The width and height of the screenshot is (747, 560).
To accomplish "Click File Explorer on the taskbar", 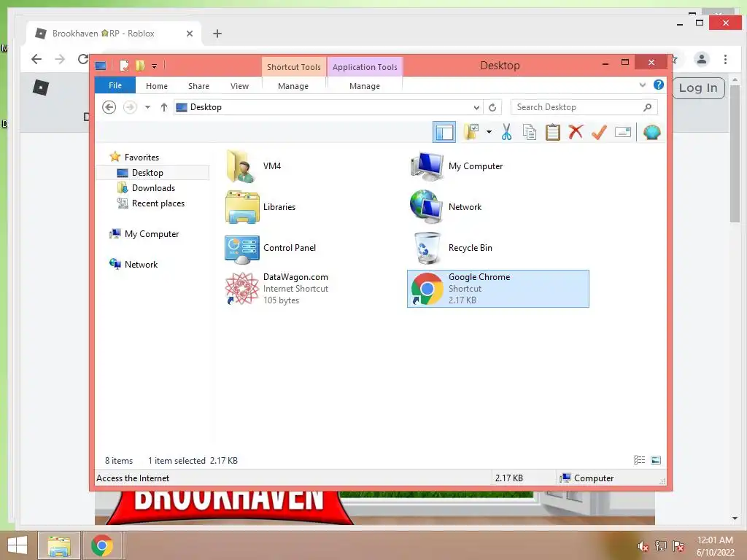I will pos(59,545).
